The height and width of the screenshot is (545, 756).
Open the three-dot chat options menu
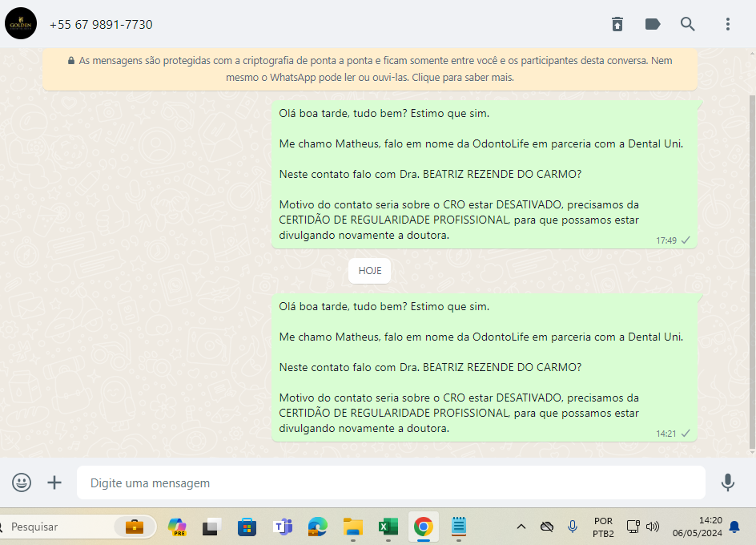(727, 24)
